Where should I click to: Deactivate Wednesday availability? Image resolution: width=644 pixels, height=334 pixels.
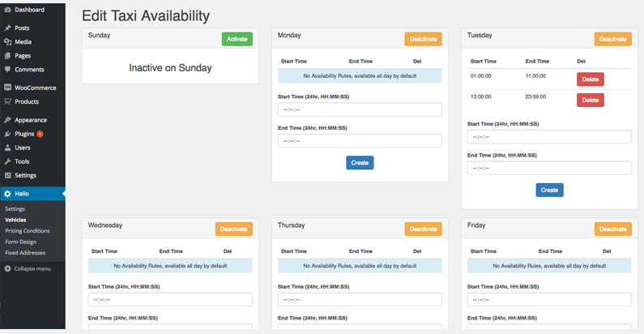(x=233, y=229)
